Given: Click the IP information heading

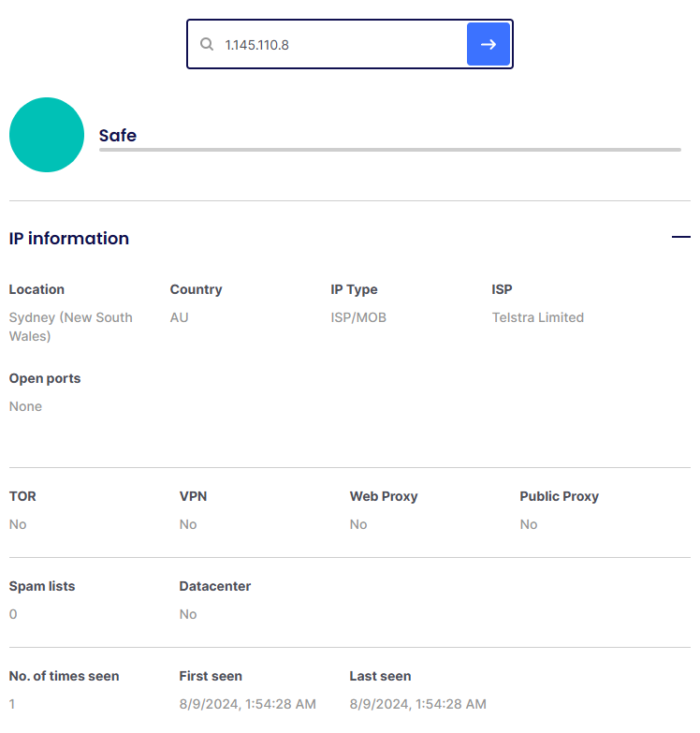Looking at the screenshot, I should 69,239.
